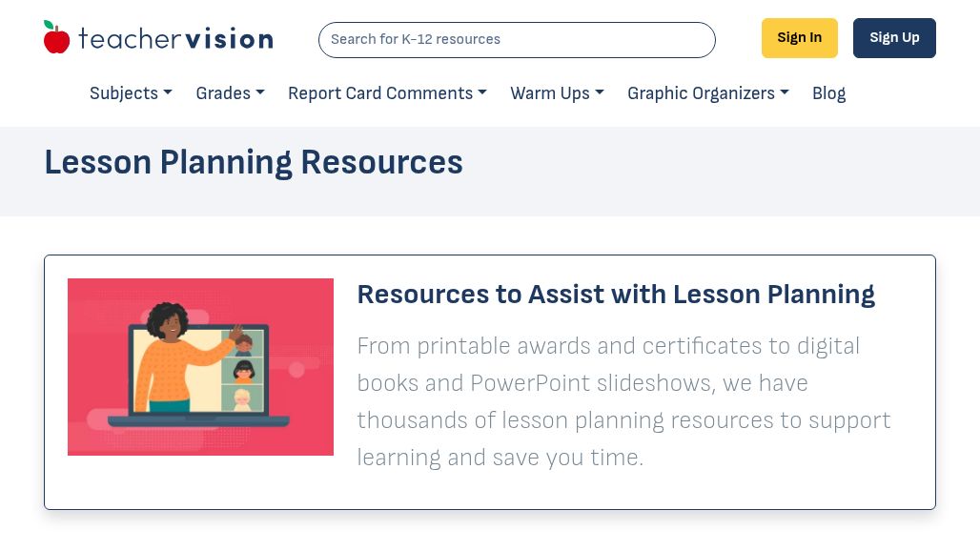Select Graphic Organizers in the navigation bar
The image size is (980, 551).
pyautogui.click(x=701, y=93)
